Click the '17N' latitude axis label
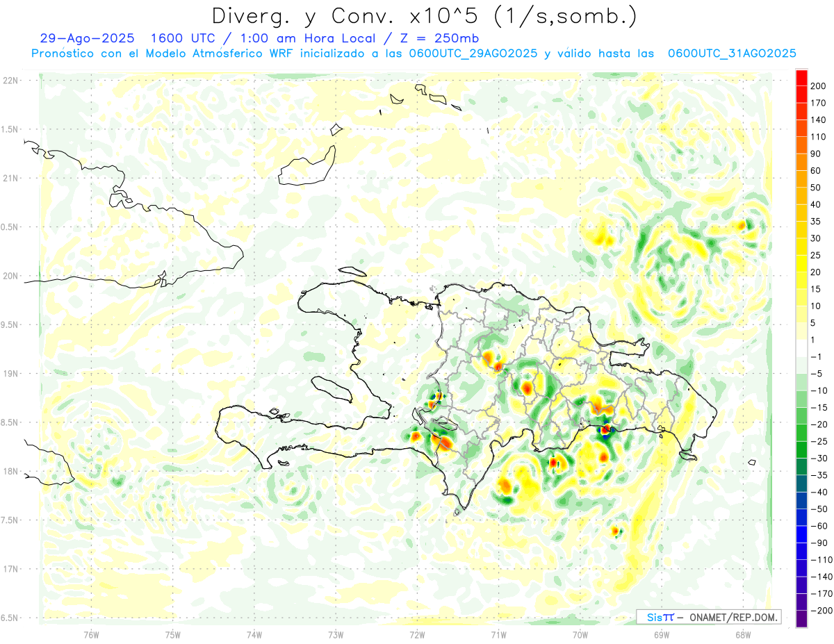The height and width of the screenshot is (644, 834). [x=10, y=569]
